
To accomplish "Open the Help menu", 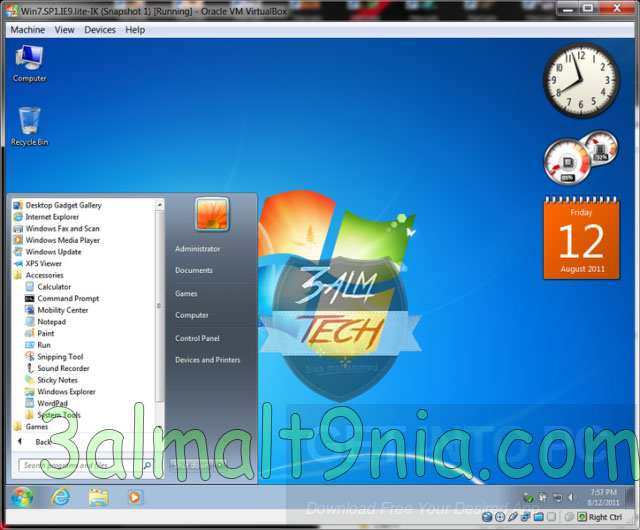I will 135,30.
